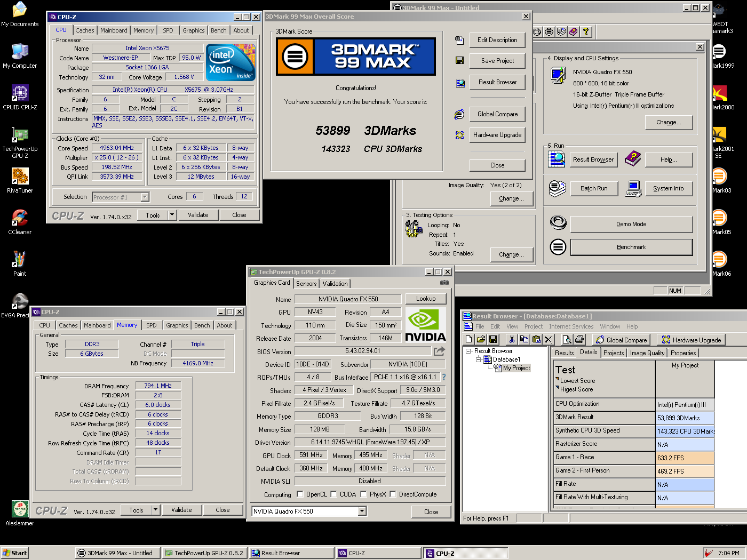This screenshot has width=747, height=560.
Task: Click the print preview icon in Result Browser
Action: [567, 340]
